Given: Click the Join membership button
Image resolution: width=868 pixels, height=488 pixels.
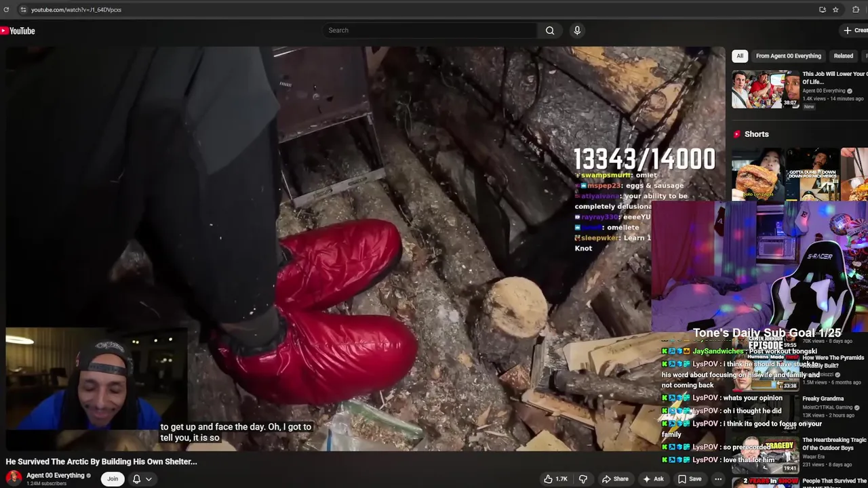Looking at the screenshot, I should 113,479.
